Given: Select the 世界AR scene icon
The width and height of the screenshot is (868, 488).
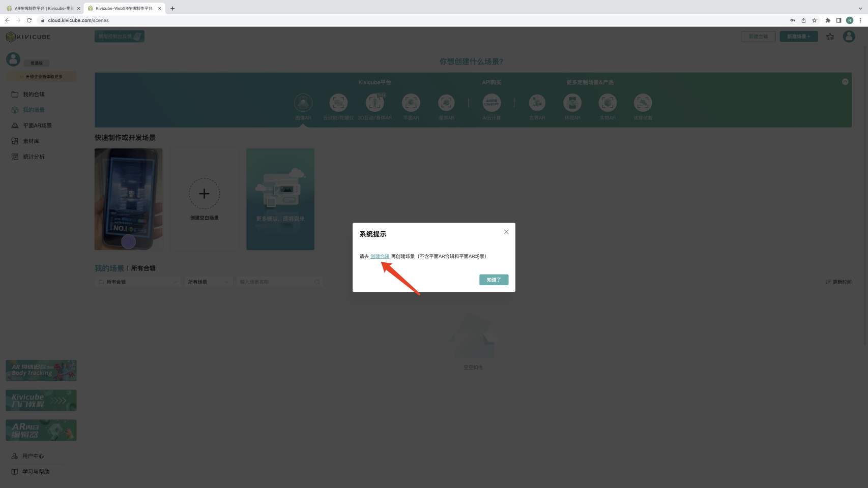Looking at the screenshot, I should tap(537, 103).
